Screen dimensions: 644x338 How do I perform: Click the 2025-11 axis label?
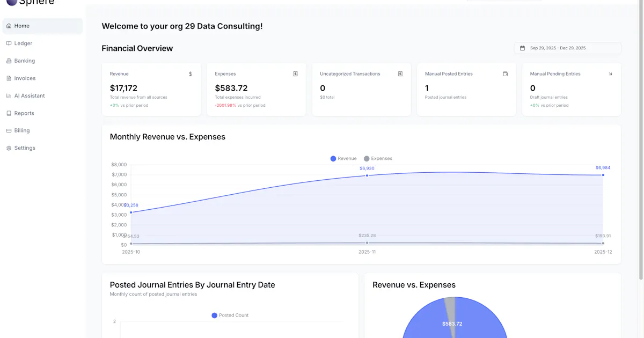point(367,252)
